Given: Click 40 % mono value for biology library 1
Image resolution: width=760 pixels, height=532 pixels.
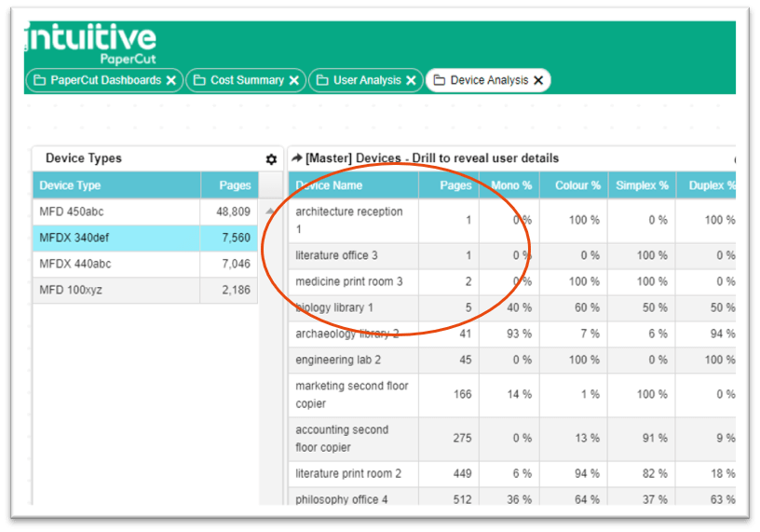Looking at the screenshot, I should point(519,308).
